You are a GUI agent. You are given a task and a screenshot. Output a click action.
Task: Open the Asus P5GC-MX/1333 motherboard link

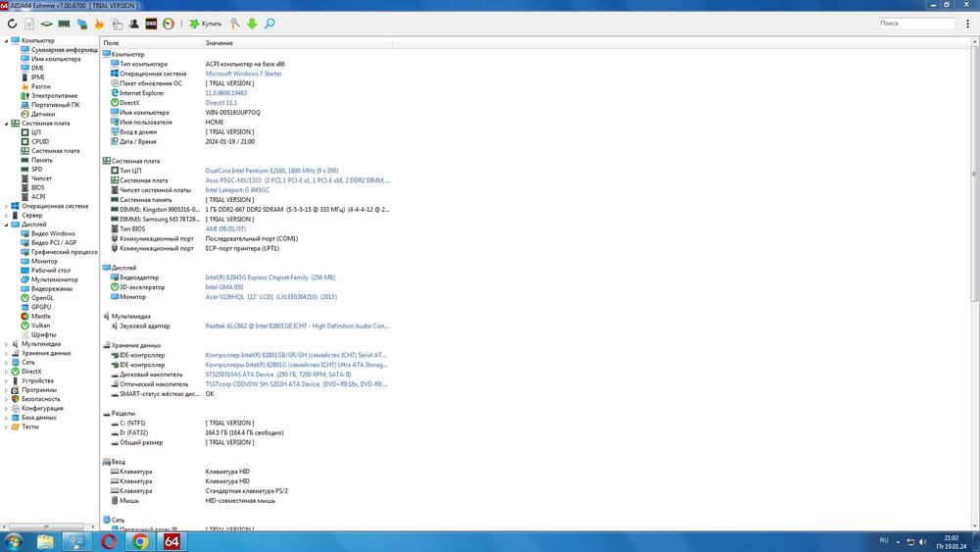tap(298, 180)
